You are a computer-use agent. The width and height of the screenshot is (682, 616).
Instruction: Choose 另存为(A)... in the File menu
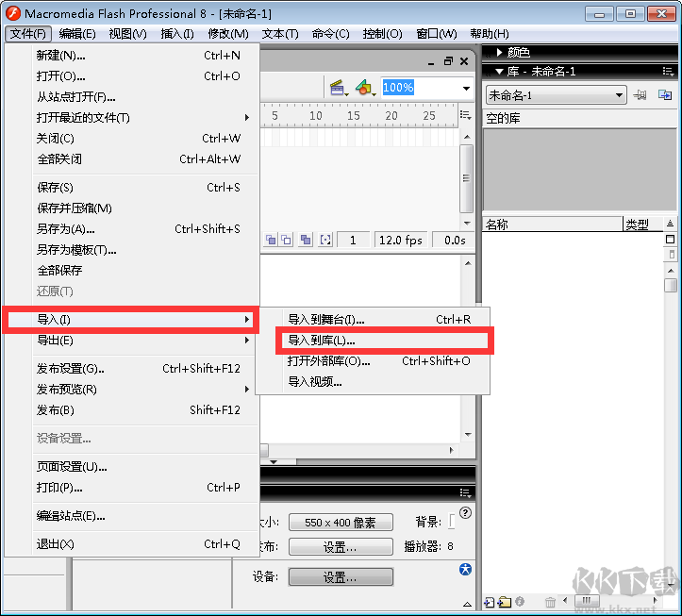point(66,229)
